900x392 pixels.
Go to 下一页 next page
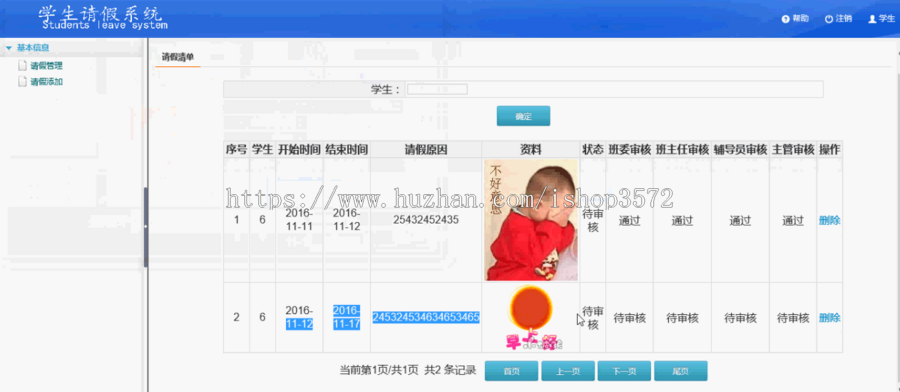pyautogui.click(x=624, y=371)
